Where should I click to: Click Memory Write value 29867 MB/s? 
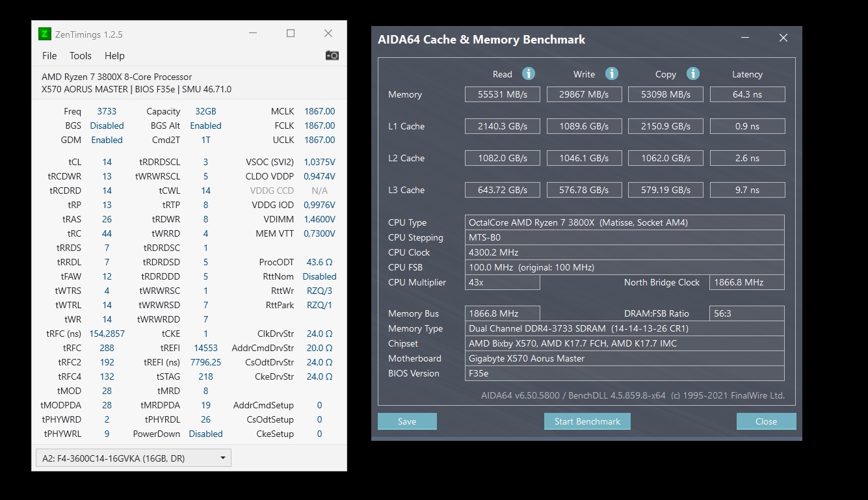[584, 94]
